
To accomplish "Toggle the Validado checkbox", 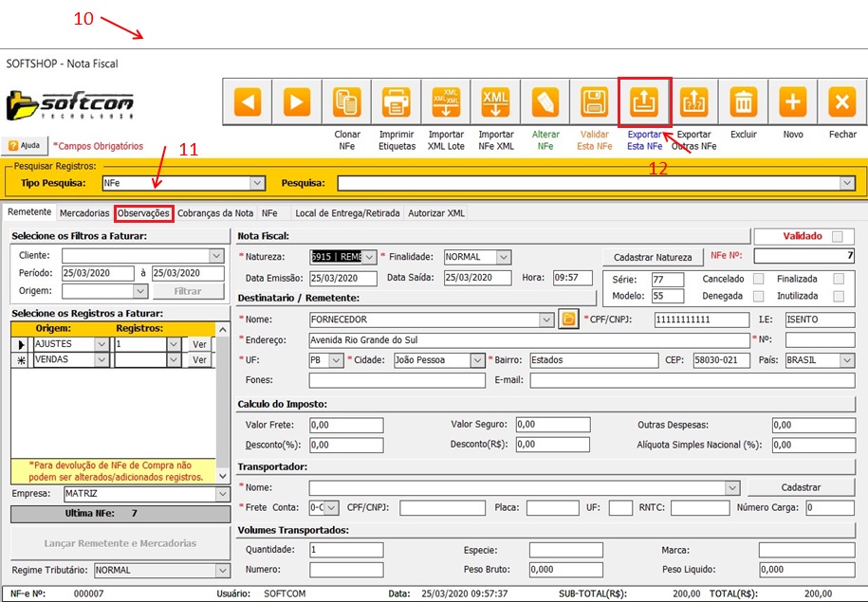I will pyautogui.click(x=836, y=237).
